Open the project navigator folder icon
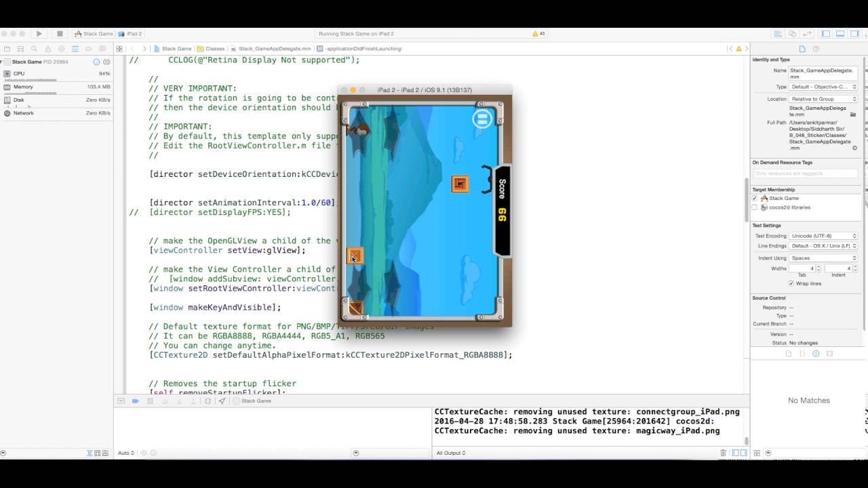Image resolution: width=868 pixels, height=488 pixels. 7,49
